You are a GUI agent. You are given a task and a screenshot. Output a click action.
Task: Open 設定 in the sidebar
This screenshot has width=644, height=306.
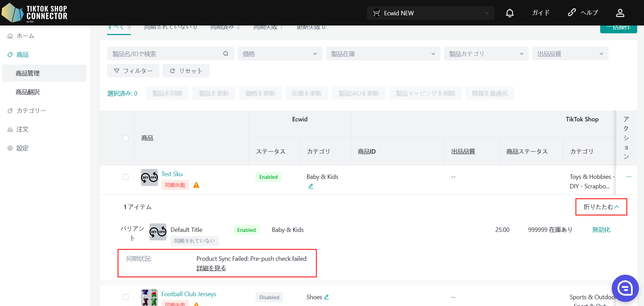point(22,148)
